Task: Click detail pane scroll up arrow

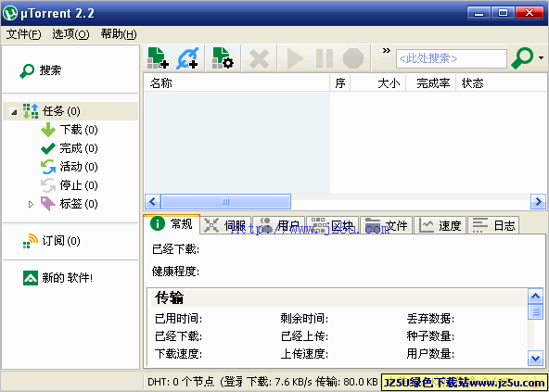Action: tap(535, 297)
